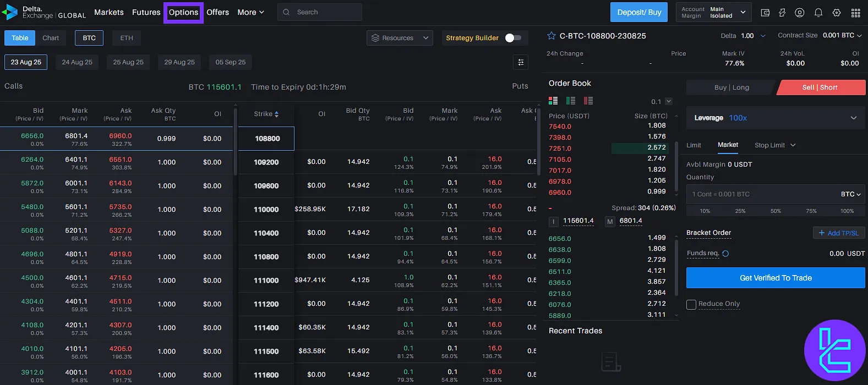868x385 pixels.
Task: Select the BTC asset button
Action: click(89, 38)
